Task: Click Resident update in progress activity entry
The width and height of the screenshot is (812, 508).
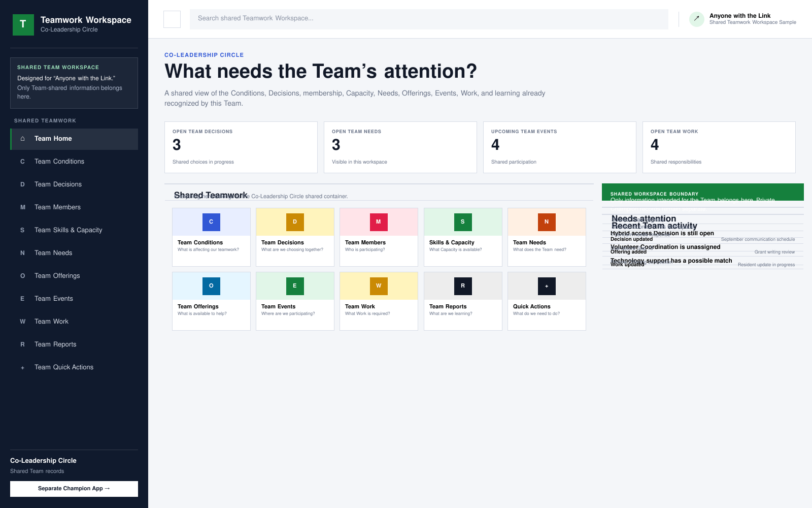Action: point(766,265)
